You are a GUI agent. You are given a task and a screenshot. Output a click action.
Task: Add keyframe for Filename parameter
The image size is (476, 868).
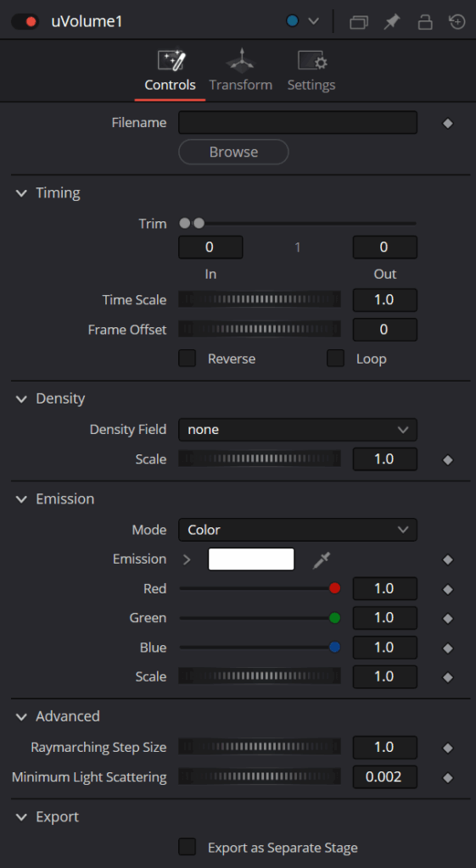[x=448, y=124]
